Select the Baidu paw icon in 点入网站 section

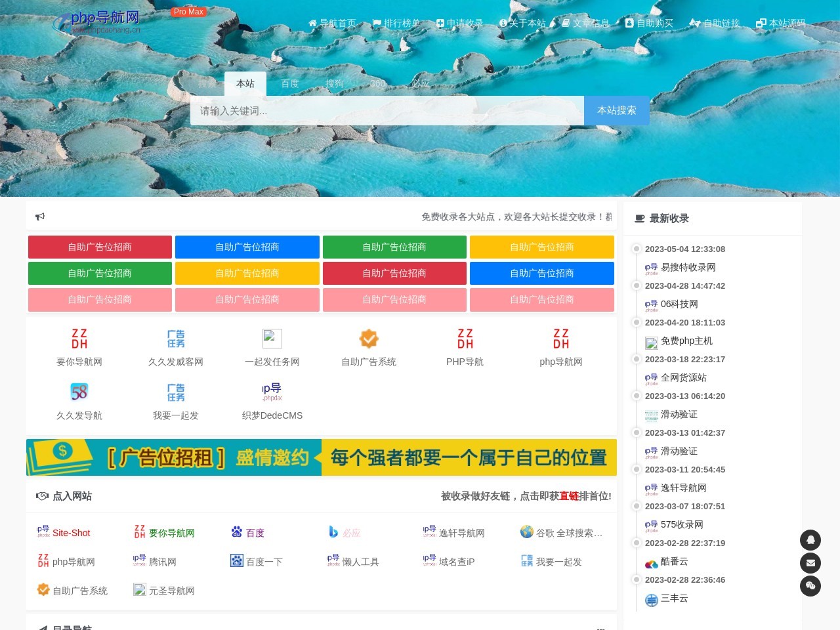[x=237, y=532]
